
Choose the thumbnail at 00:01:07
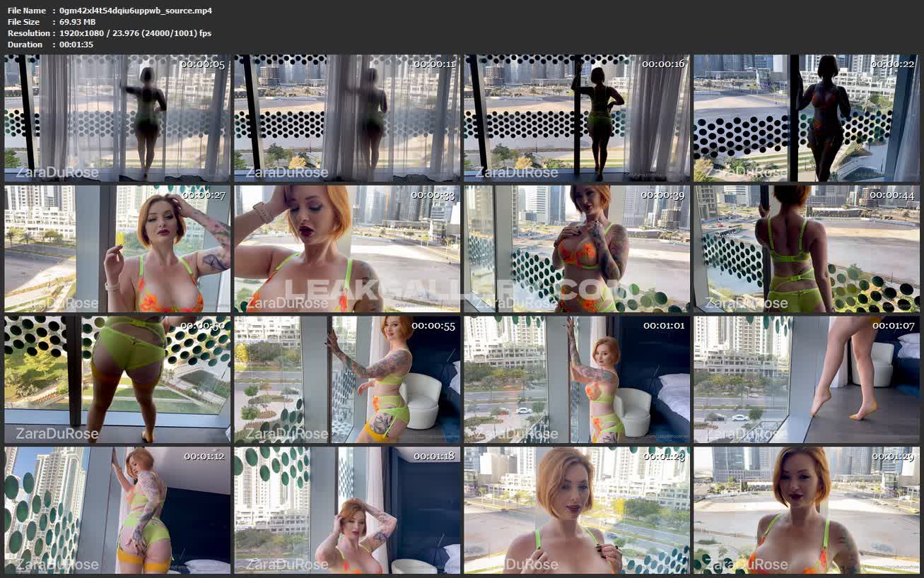(x=807, y=379)
